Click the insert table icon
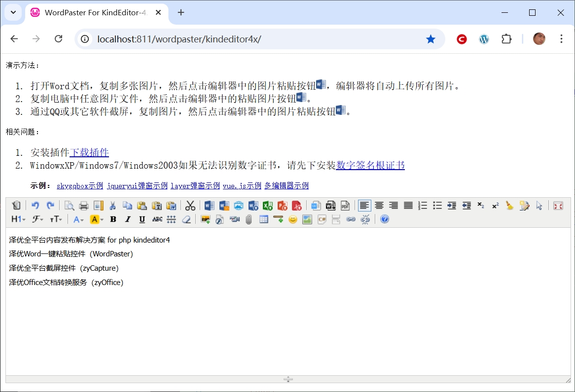The width and height of the screenshot is (575, 392). [x=264, y=219]
